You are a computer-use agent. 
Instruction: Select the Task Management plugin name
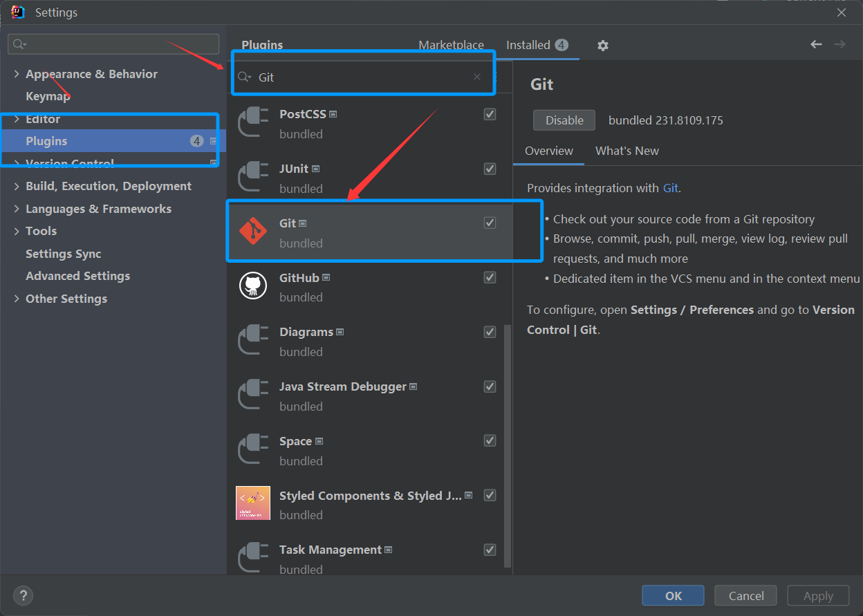(331, 550)
